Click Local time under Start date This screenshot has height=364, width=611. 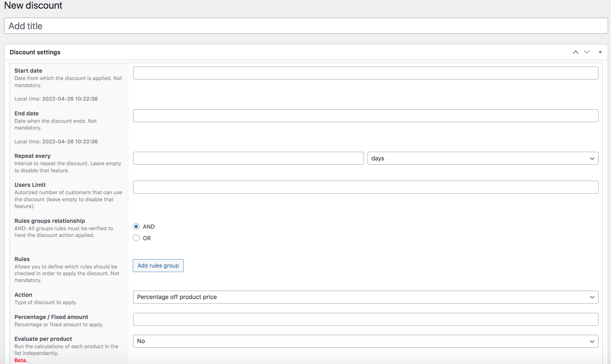[x=56, y=99]
